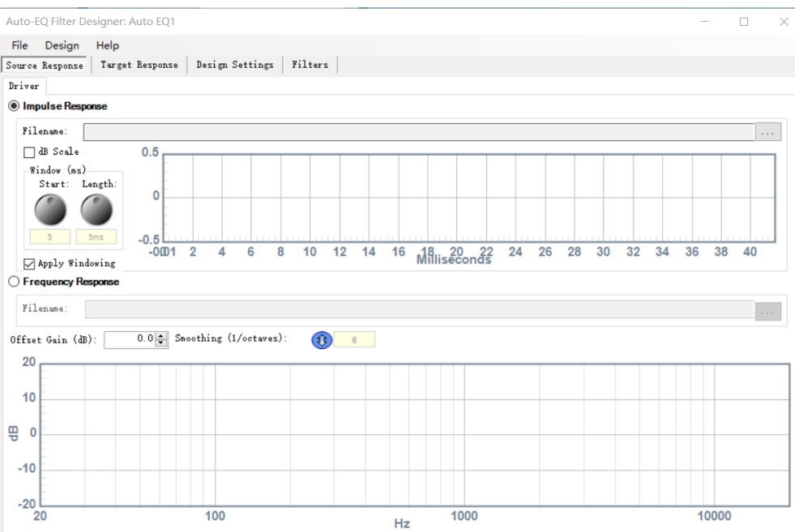Increase Offset Gain with up arrow
This screenshot has width=795, height=532.
pos(161,335)
